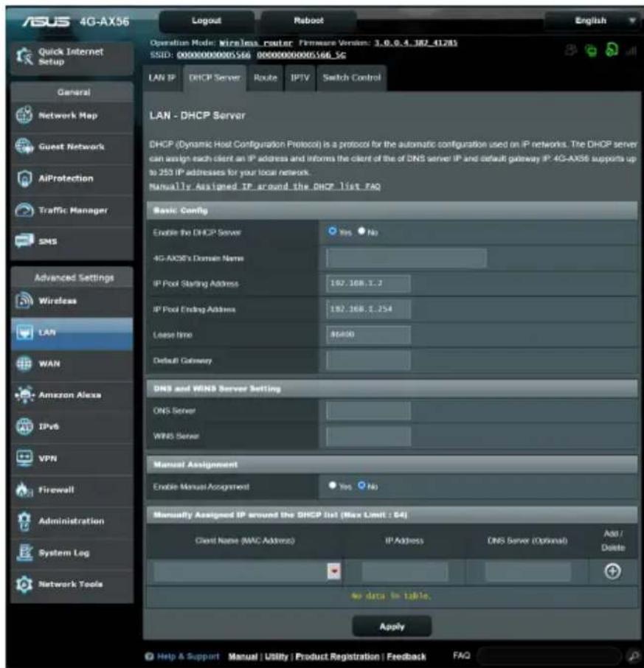
Task: Click the Apply button
Action: click(392, 626)
